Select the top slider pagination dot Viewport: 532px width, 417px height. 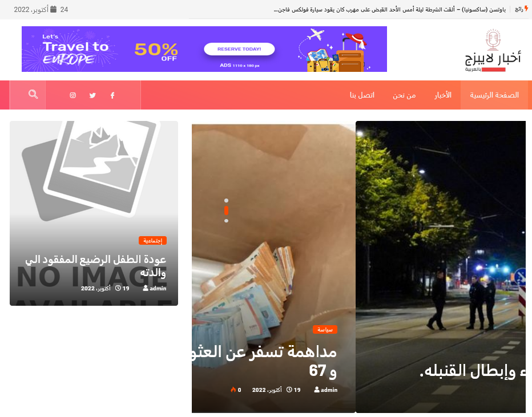click(x=226, y=201)
